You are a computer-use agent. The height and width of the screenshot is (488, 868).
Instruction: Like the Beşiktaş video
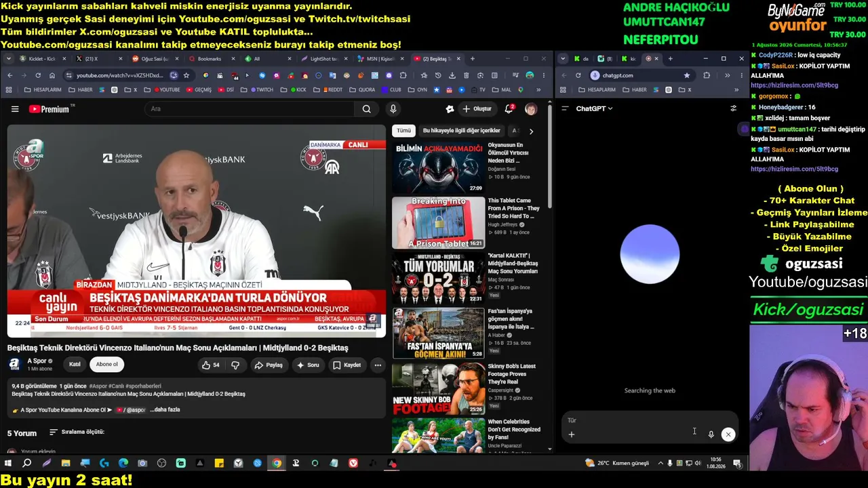[x=211, y=365]
